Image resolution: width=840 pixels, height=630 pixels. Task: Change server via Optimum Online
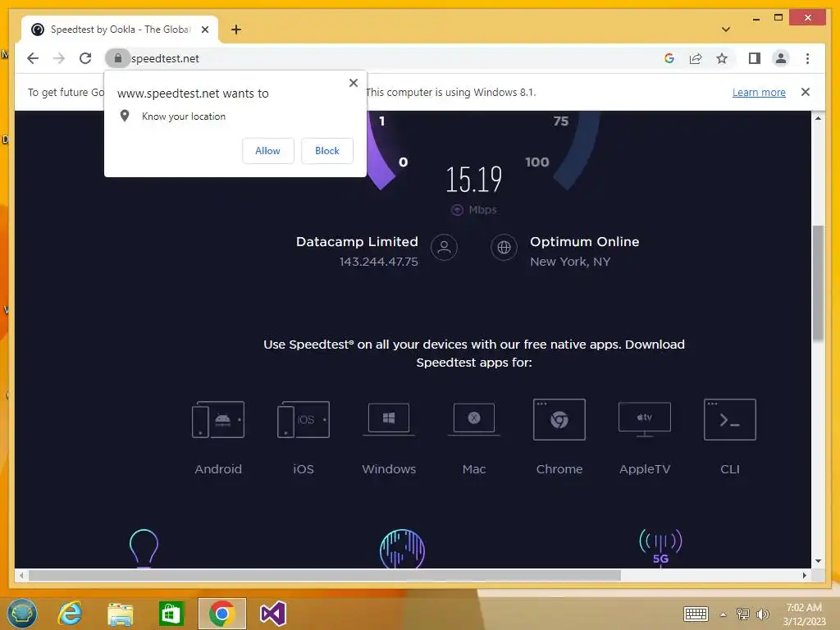(x=584, y=242)
